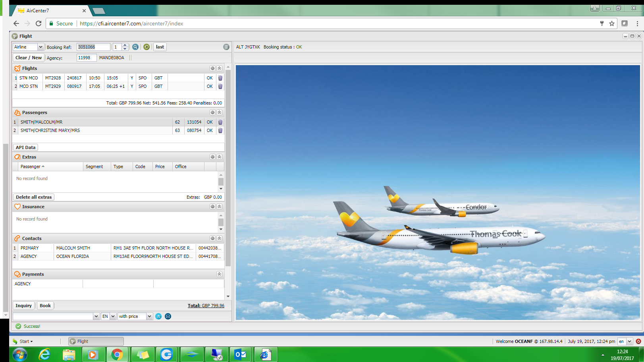Image resolution: width=644 pixels, height=362 pixels.
Task: Open the API Data button
Action: tap(26, 147)
